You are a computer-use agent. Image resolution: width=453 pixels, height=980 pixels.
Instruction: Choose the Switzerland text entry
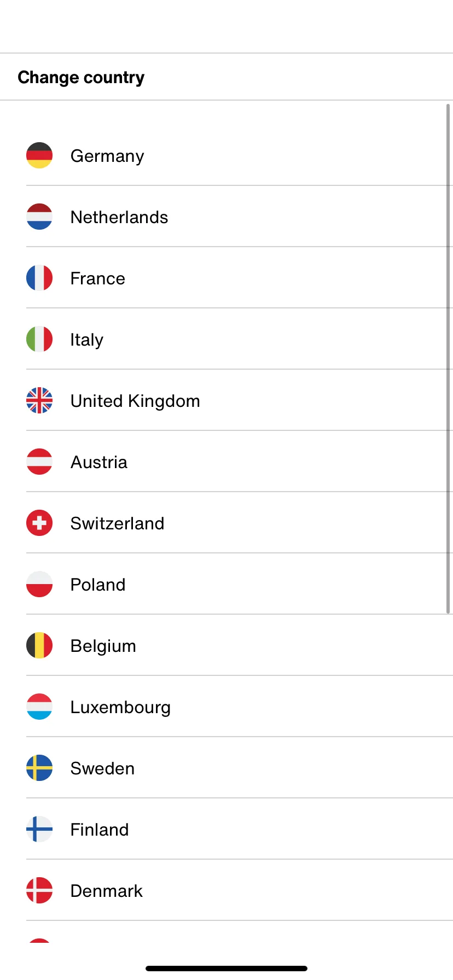pyautogui.click(x=117, y=523)
